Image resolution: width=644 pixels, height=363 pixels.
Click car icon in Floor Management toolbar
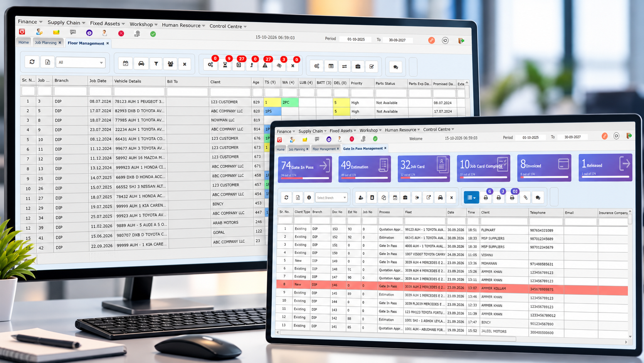tap(141, 64)
